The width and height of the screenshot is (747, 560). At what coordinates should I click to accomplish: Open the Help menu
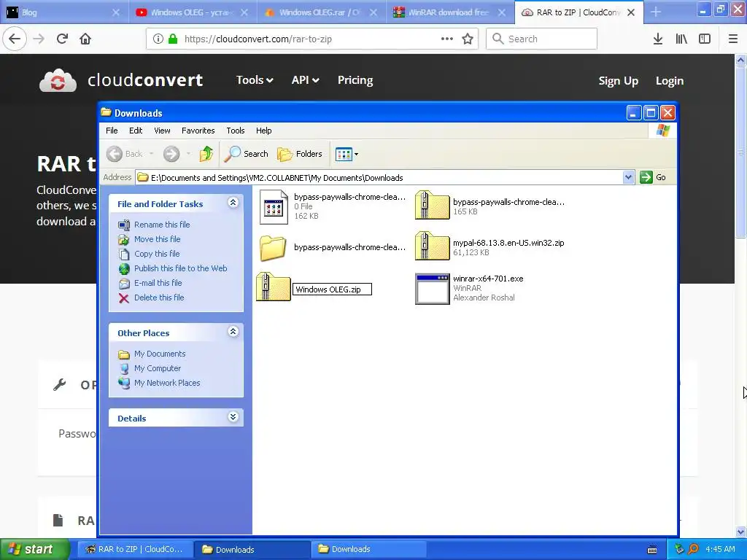(x=263, y=131)
